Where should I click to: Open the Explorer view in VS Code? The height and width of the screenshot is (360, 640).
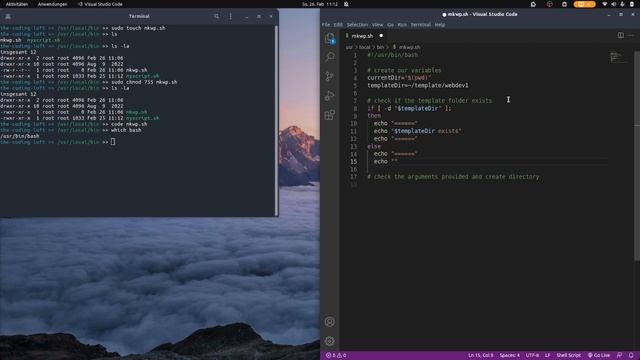(x=330, y=38)
